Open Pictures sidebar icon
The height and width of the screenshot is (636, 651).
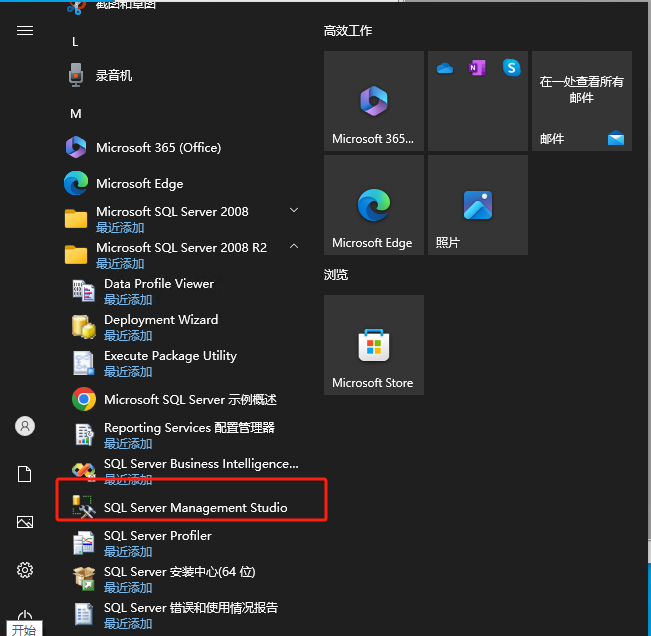[x=25, y=522]
